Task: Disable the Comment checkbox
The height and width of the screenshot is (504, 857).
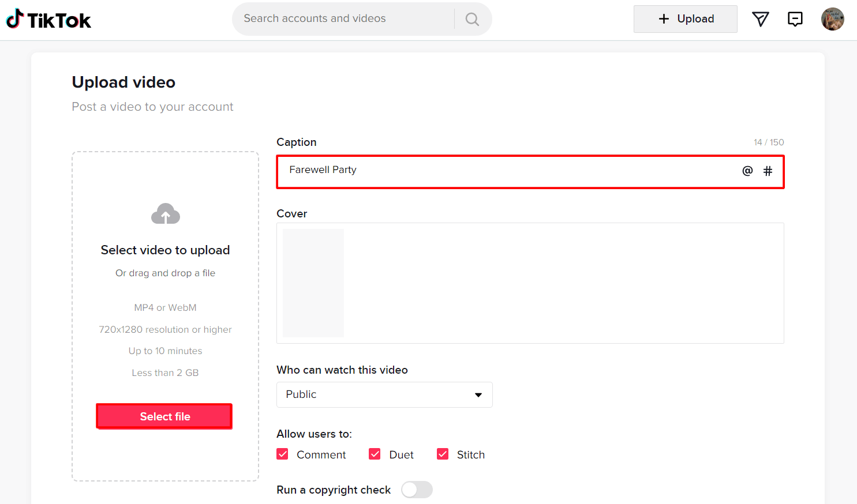Action: tap(282, 454)
